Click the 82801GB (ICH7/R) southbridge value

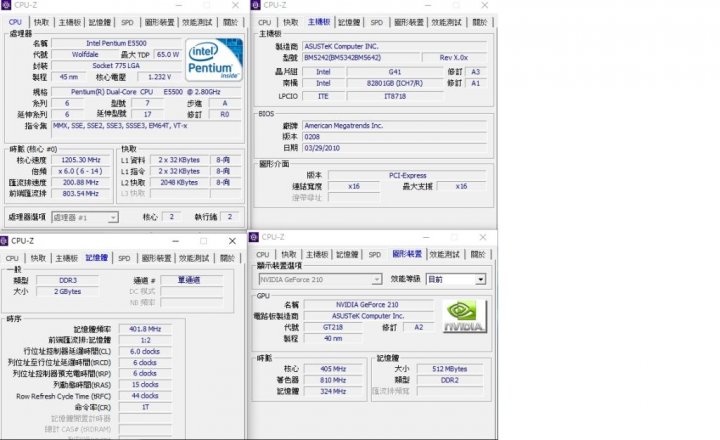(395, 83)
